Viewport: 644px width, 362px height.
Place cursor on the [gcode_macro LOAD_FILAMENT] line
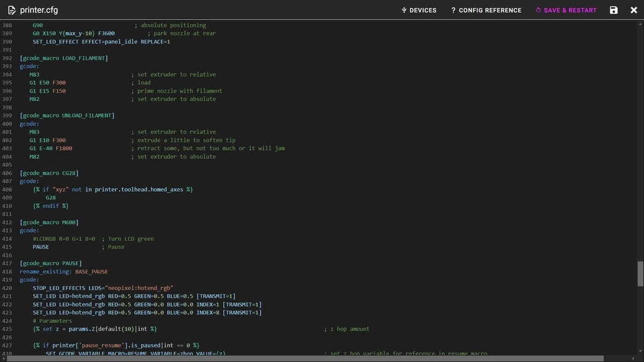pos(64,58)
